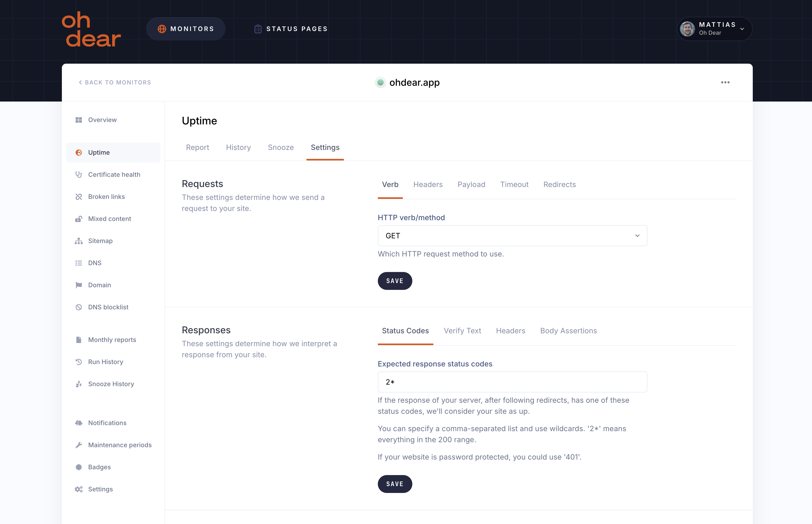Screen dimensions: 812x524
Task: Click the Uptime globe icon in sidebar
Action: tap(79, 152)
